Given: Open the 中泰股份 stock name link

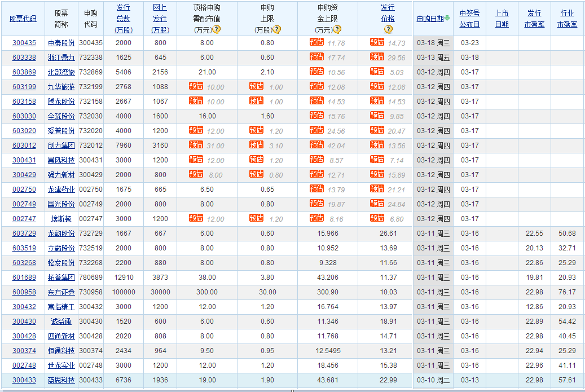Looking at the screenshot, I should pyautogui.click(x=61, y=43).
